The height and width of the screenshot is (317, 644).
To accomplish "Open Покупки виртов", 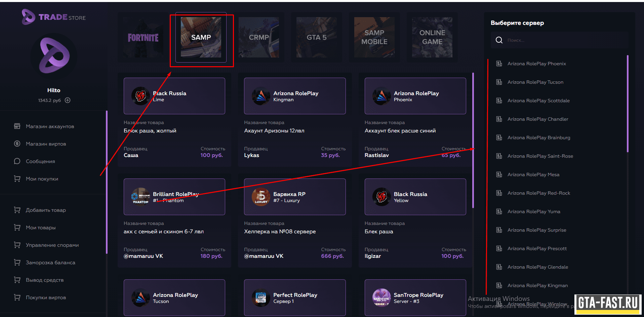I will (46, 298).
